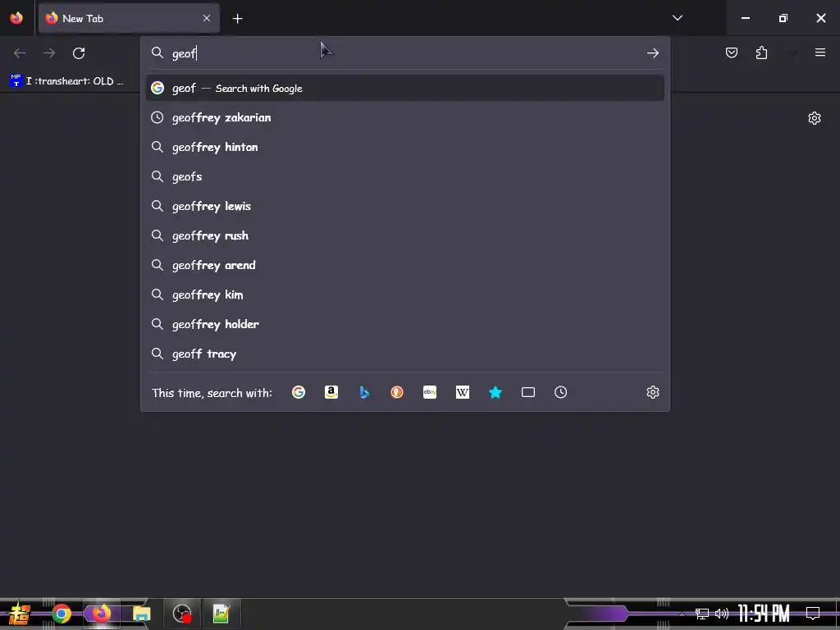Select geoffrey lewis suggestion
840x630 pixels.
point(405,206)
